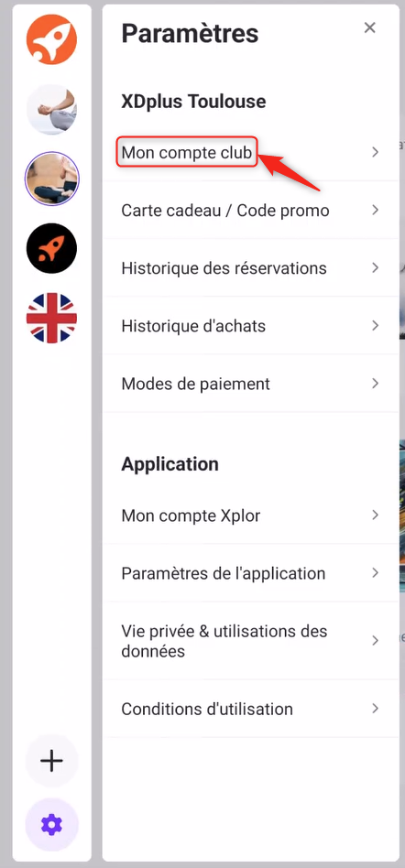Open Paramètres de l'application
The image size is (405, 868).
(250, 573)
